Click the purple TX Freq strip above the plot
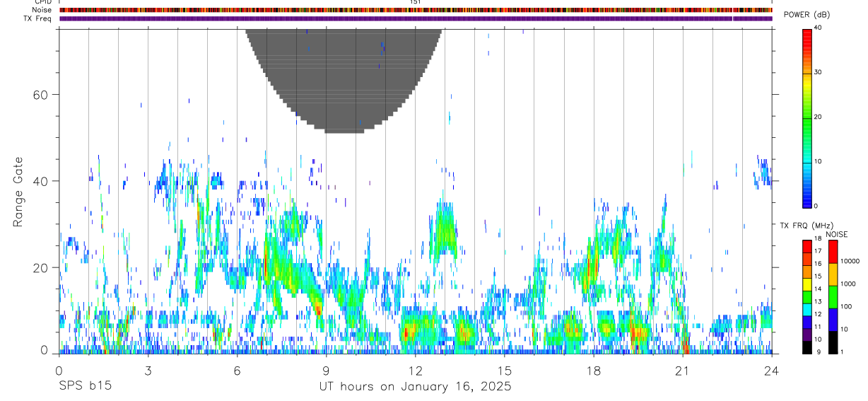This screenshot has height=401, width=868. pyautogui.click(x=416, y=18)
